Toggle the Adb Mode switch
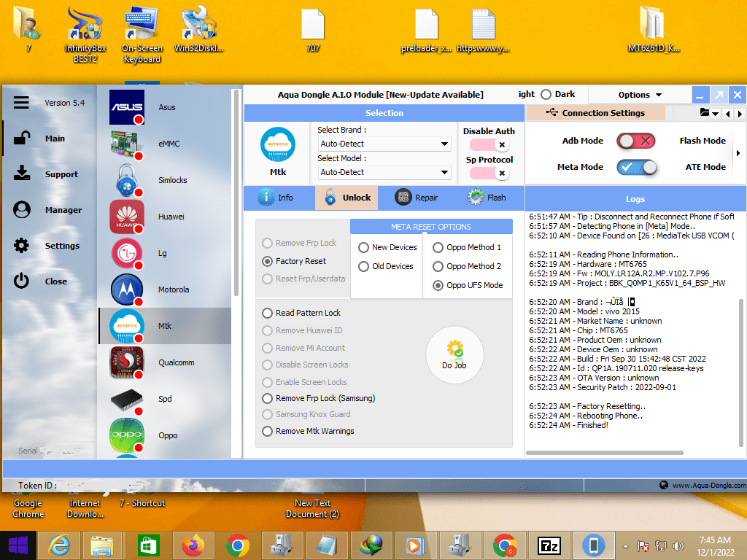 point(636,141)
